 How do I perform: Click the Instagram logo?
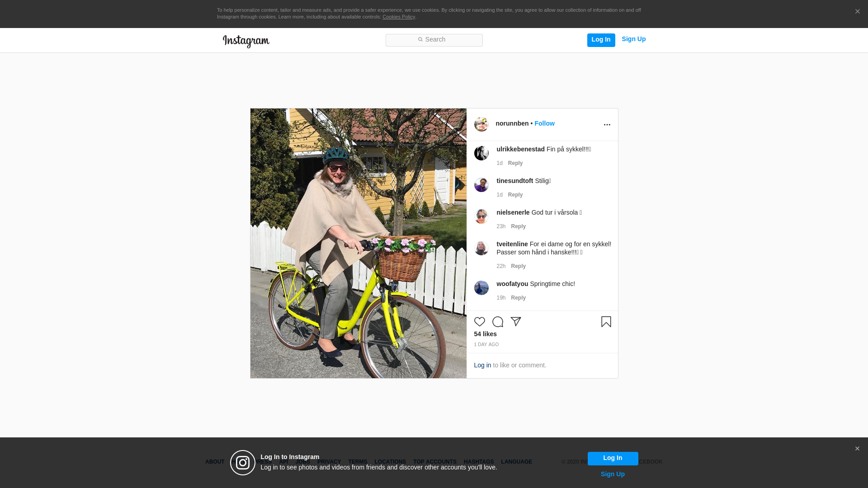coord(246,41)
